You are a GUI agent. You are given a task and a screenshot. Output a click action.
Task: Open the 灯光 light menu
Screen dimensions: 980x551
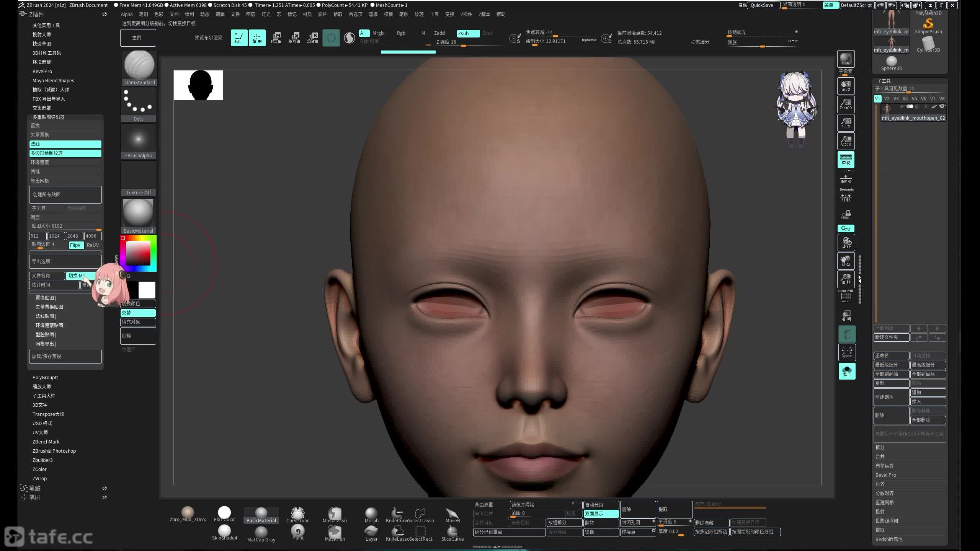[x=266, y=14]
